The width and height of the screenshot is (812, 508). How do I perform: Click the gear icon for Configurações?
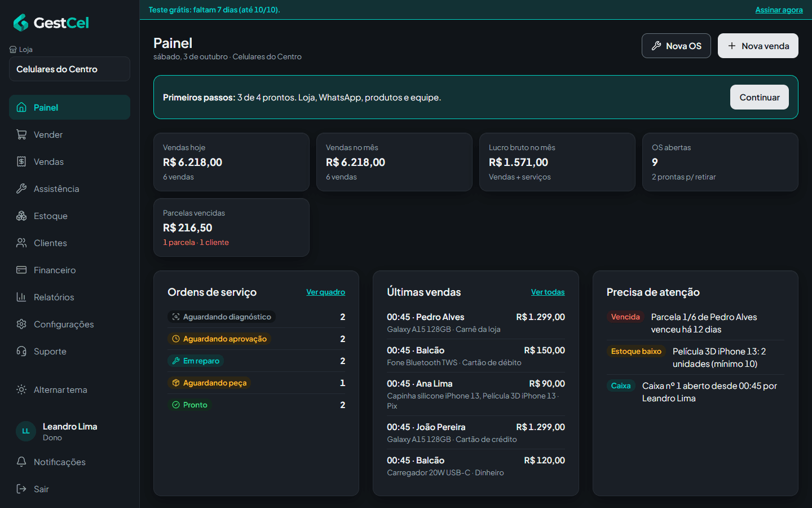pos(21,324)
